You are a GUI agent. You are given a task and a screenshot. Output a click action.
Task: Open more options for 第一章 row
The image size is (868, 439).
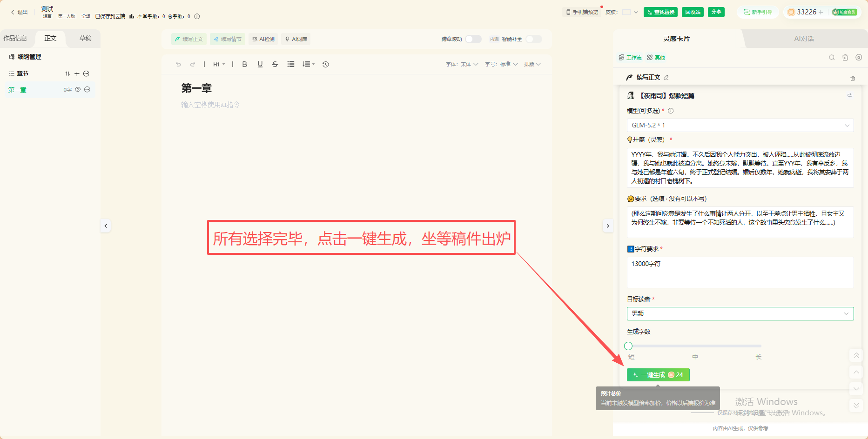click(87, 89)
